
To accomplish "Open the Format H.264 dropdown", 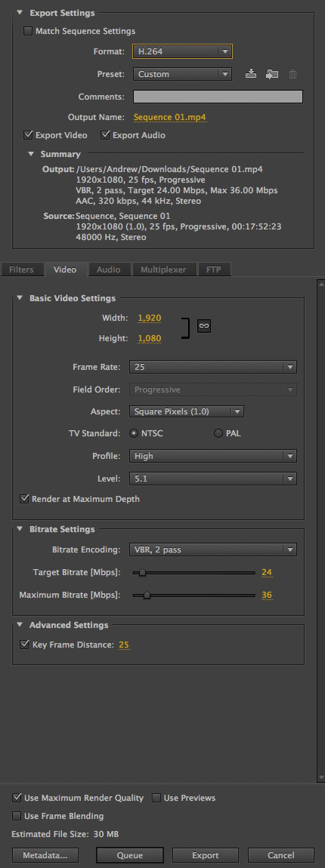I will point(182,51).
